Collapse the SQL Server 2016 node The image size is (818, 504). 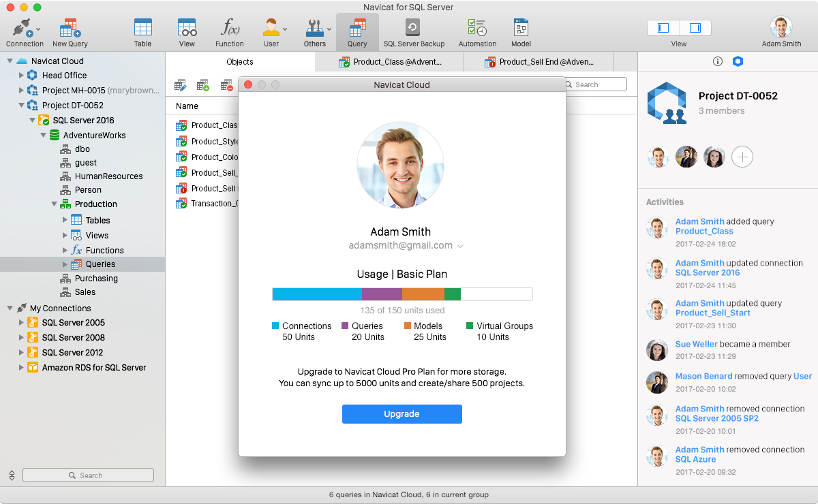[x=32, y=121]
